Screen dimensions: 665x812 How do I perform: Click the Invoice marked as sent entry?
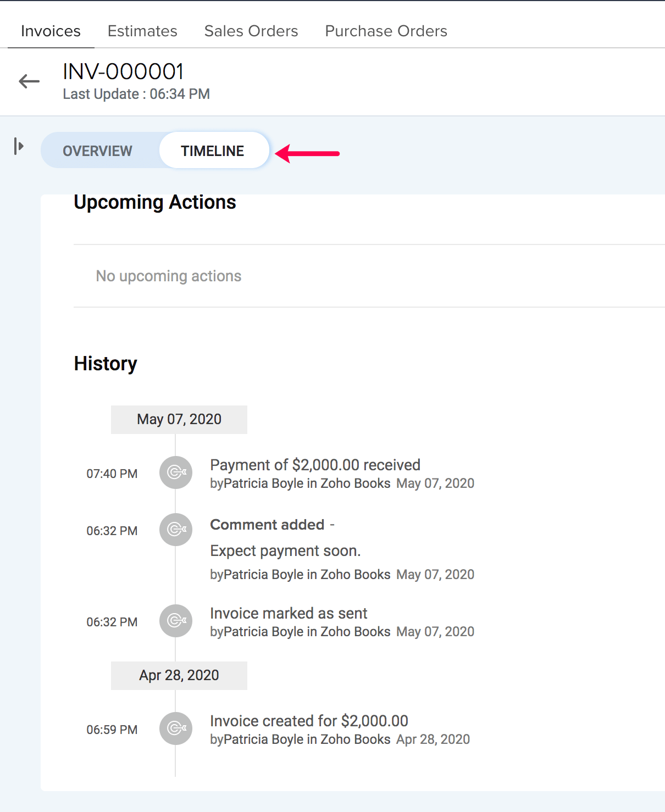pyautogui.click(x=289, y=614)
